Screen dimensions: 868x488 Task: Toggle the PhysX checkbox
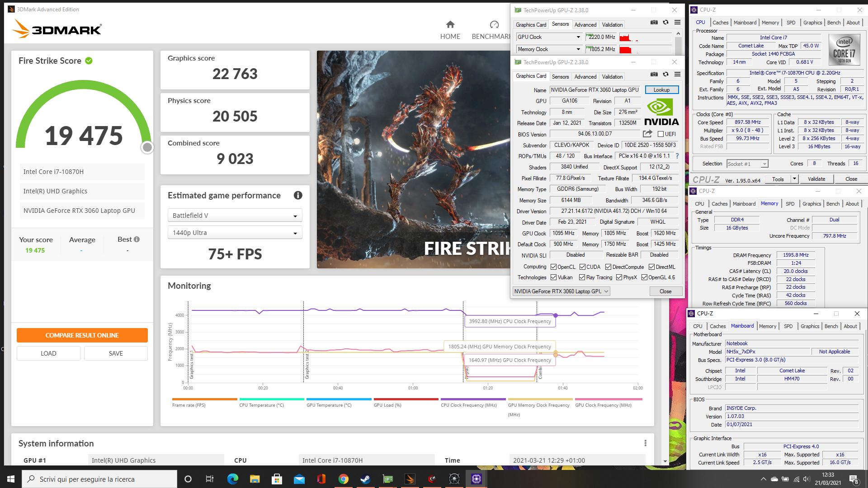[x=619, y=277]
